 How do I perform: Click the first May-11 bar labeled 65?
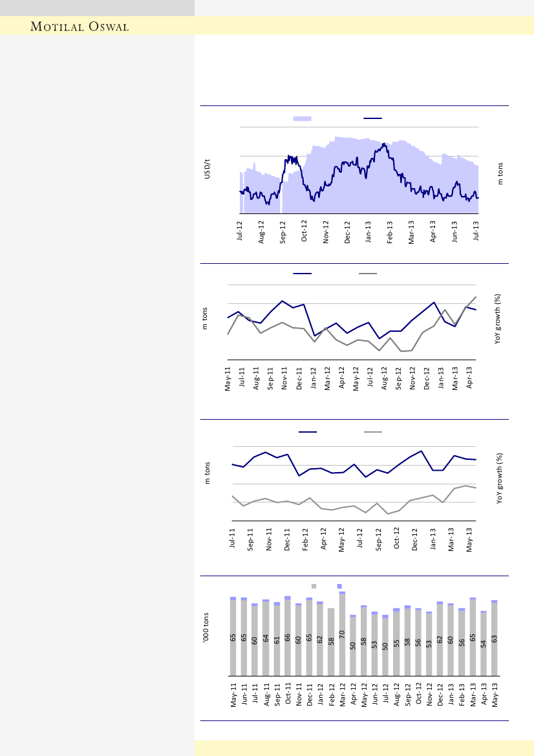click(x=233, y=637)
